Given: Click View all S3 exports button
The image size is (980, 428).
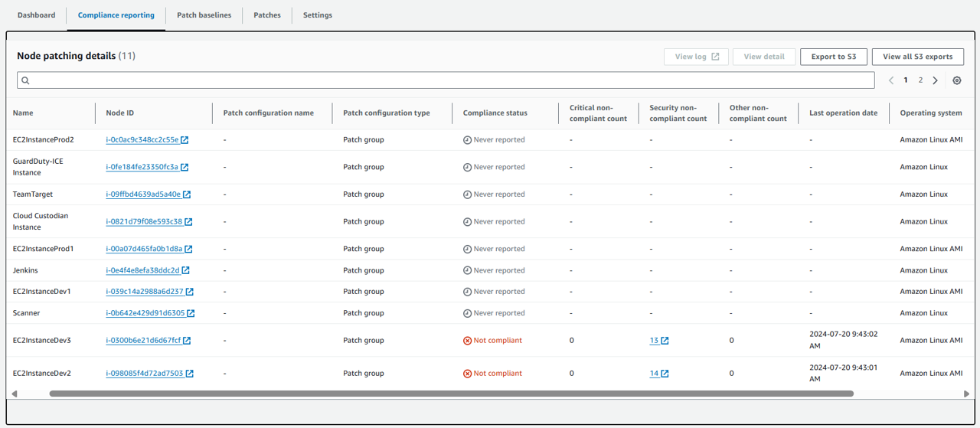Looking at the screenshot, I should (x=917, y=57).
